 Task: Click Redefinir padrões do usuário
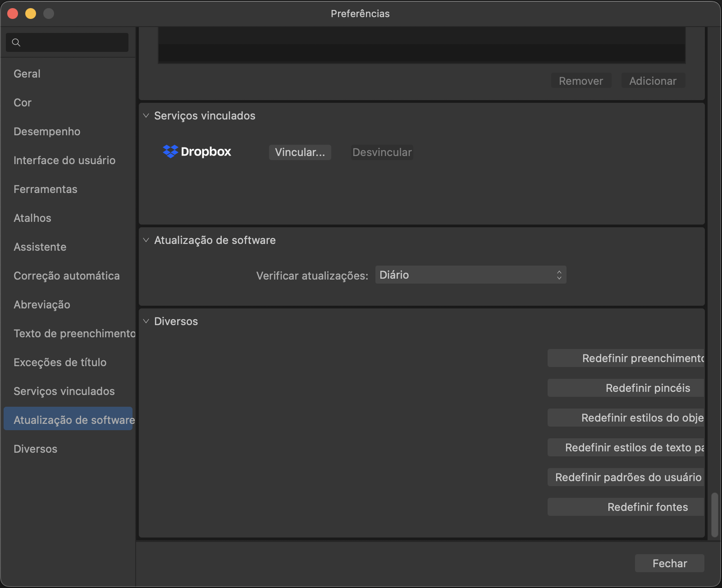coord(626,477)
